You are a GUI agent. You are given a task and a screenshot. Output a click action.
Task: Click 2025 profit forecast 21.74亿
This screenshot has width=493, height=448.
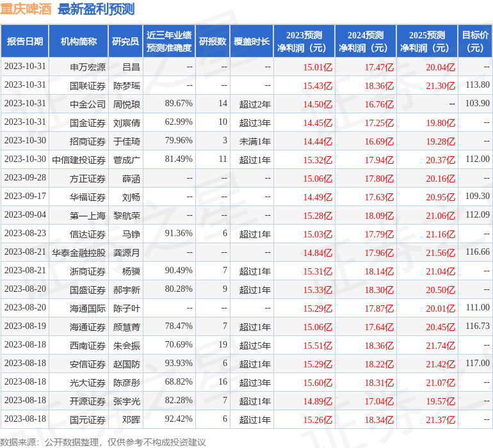tap(440, 346)
